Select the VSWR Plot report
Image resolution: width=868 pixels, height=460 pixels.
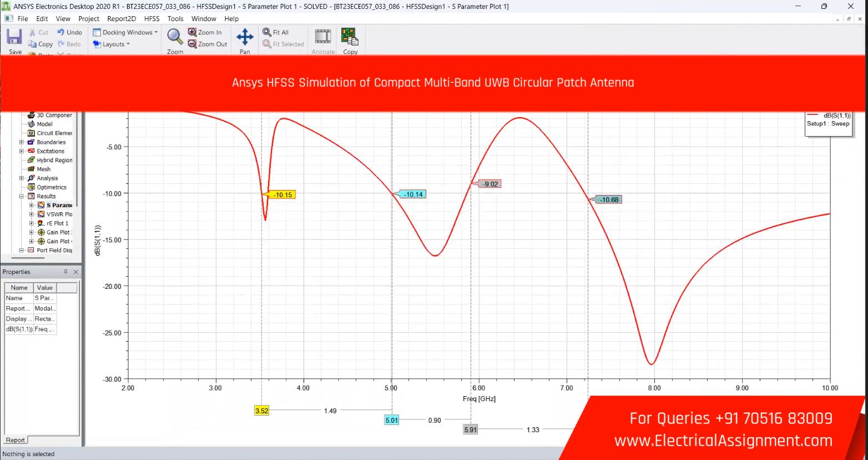tap(59, 214)
